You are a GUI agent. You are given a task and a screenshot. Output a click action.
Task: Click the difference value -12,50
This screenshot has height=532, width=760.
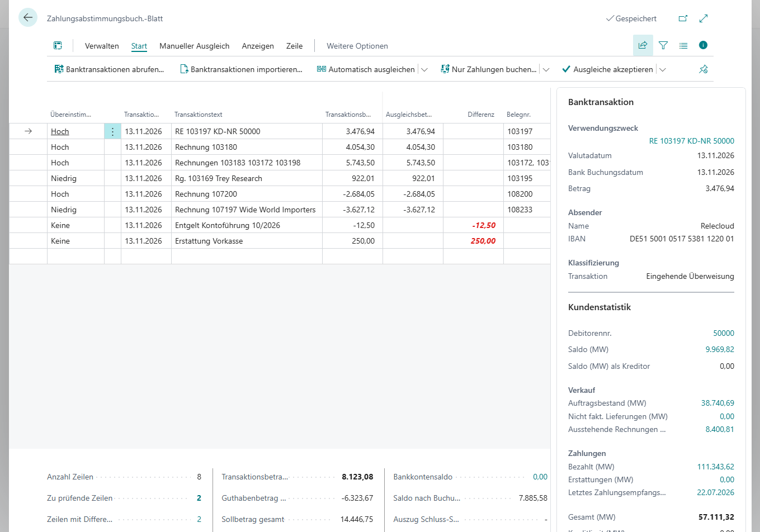coord(484,226)
